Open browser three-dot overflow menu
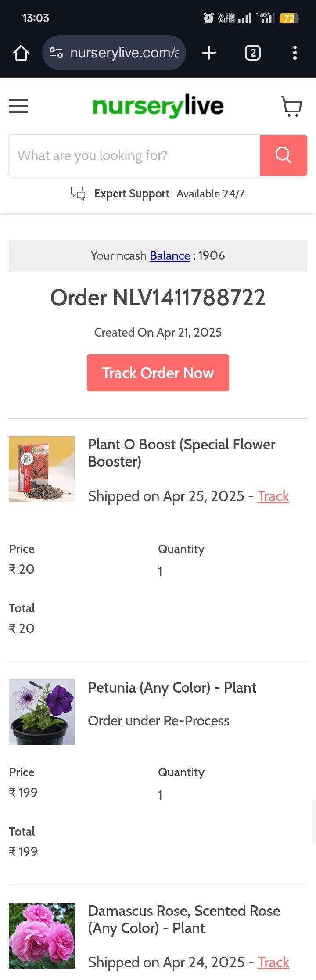The width and height of the screenshot is (316, 980). (294, 53)
